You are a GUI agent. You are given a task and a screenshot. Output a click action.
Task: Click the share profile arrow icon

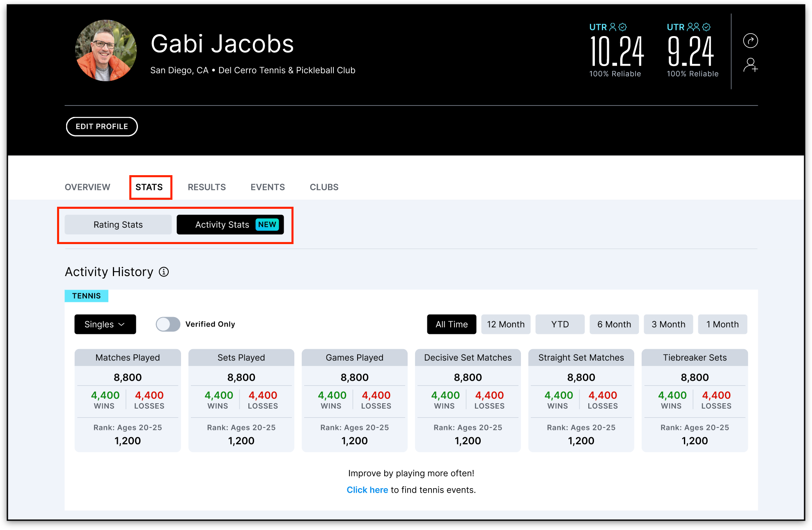(x=750, y=41)
